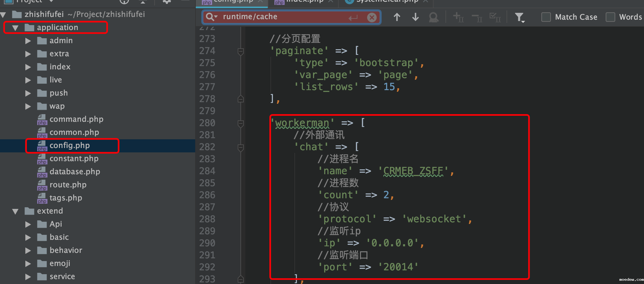Jump to next search occurrence arrow
644x284 pixels.
415,17
